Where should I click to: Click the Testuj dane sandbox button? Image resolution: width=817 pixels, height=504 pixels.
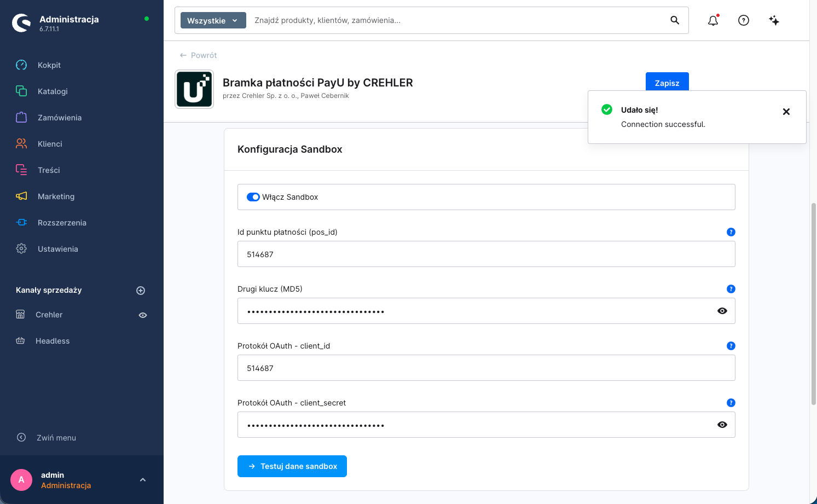[x=292, y=466]
